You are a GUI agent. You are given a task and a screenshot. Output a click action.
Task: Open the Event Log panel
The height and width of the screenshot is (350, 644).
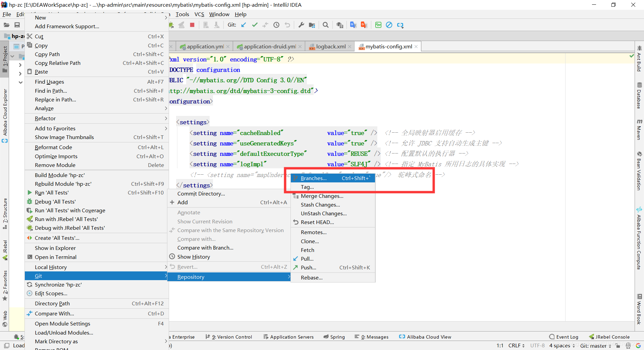pos(563,337)
